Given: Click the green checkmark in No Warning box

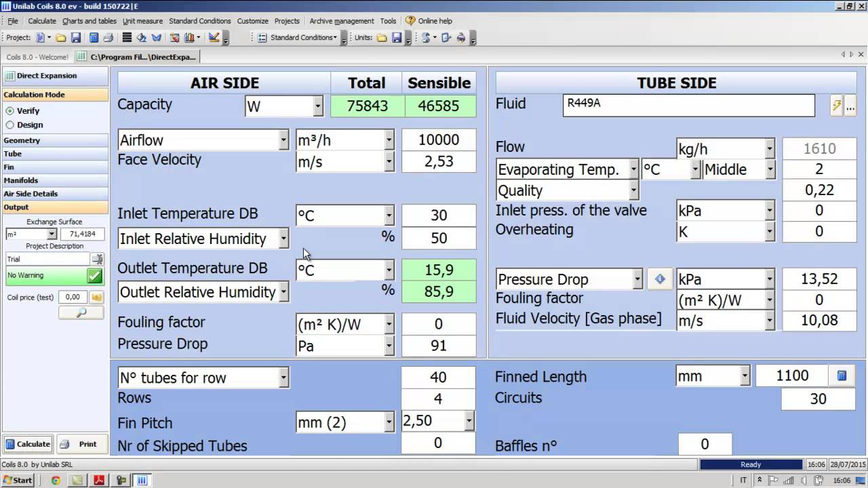Looking at the screenshot, I should 95,275.
